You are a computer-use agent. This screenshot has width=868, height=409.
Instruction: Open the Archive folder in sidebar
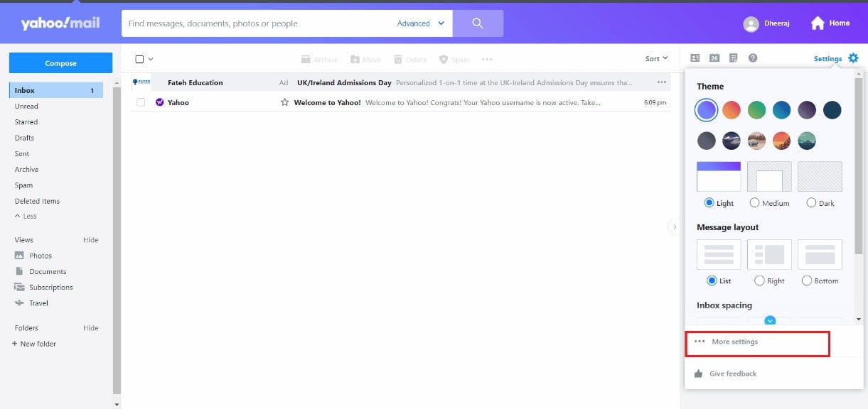pos(26,169)
